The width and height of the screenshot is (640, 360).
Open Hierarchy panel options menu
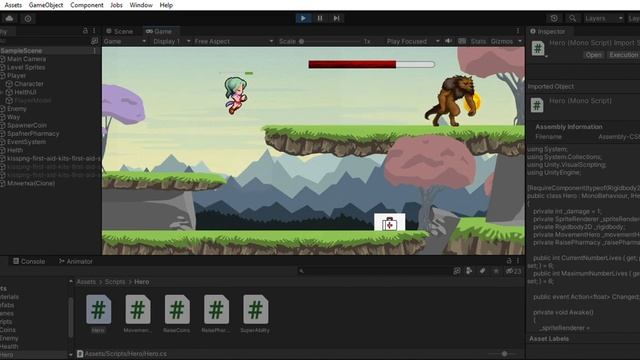(x=94, y=31)
